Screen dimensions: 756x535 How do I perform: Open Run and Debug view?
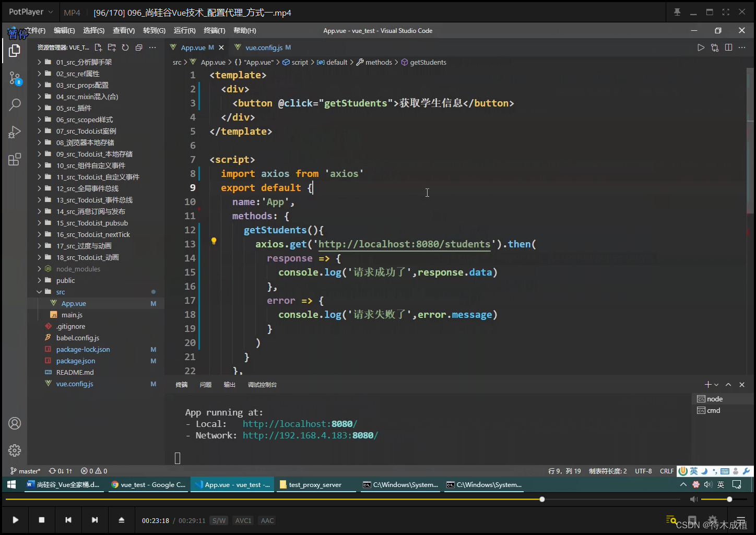[15, 132]
